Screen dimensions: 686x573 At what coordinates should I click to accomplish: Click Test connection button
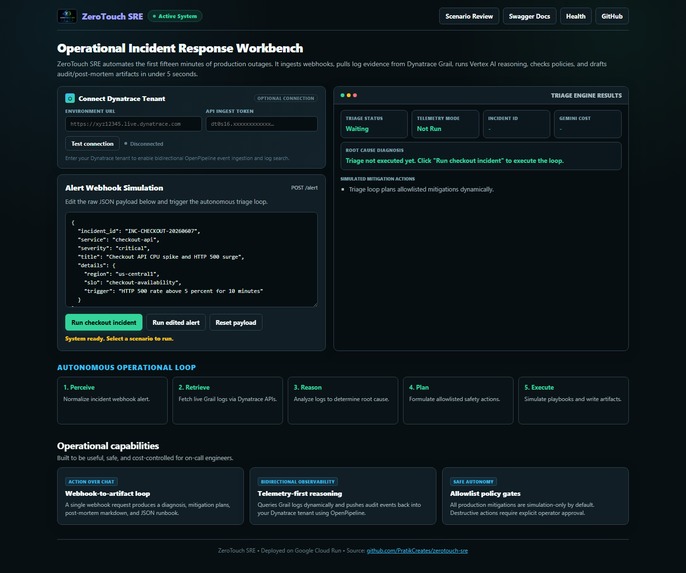coord(92,143)
